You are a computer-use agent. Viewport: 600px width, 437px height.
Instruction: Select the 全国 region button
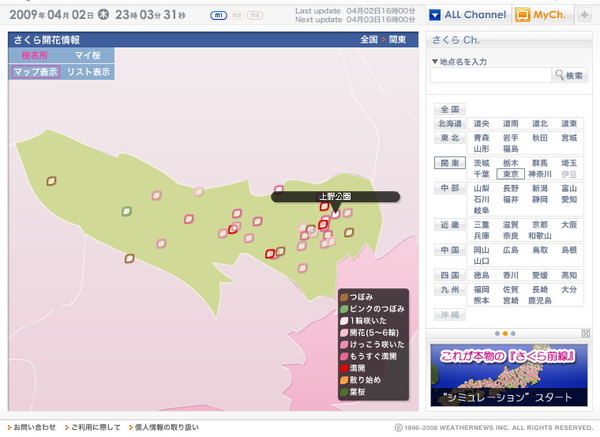click(450, 109)
